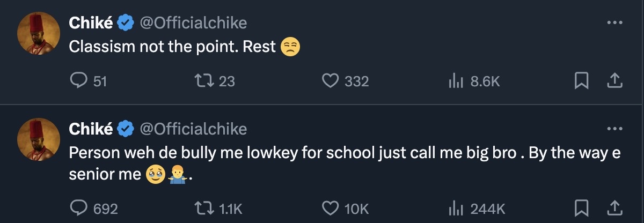Screen dimensions: 644x223
Task: Open Chiké's display name on the first tweet
Action: [x=91, y=23]
